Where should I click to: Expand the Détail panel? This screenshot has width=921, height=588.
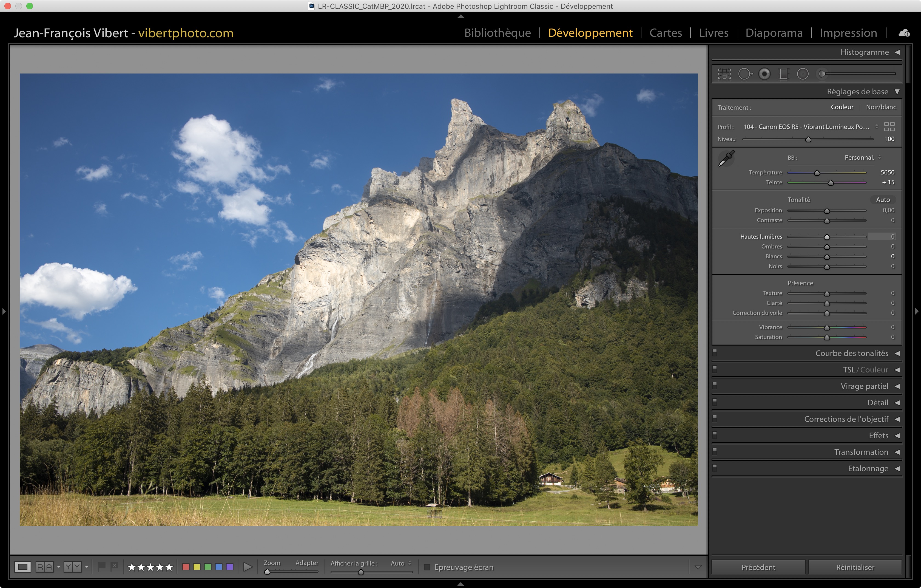click(877, 402)
